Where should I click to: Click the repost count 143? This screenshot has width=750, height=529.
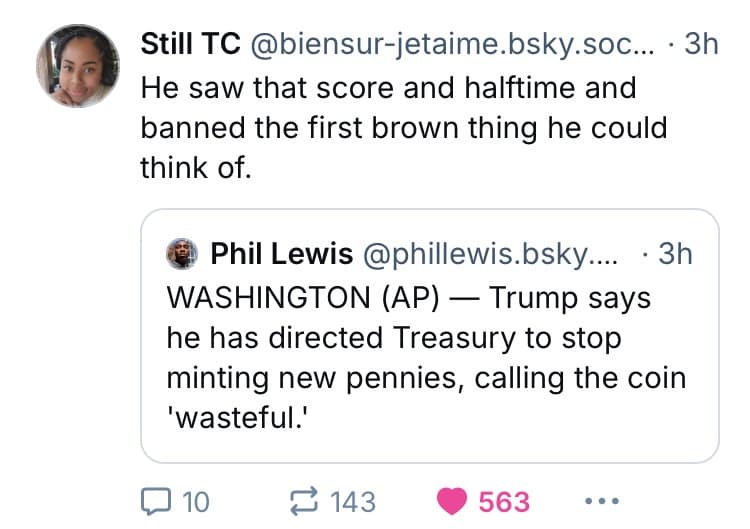tap(352, 501)
